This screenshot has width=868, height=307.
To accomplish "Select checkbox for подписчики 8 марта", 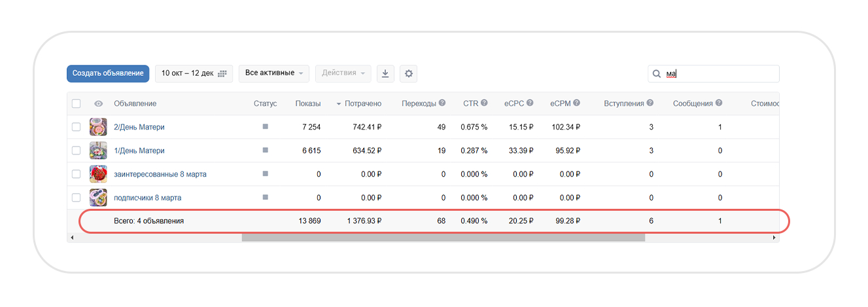I will [x=77, y=198].
